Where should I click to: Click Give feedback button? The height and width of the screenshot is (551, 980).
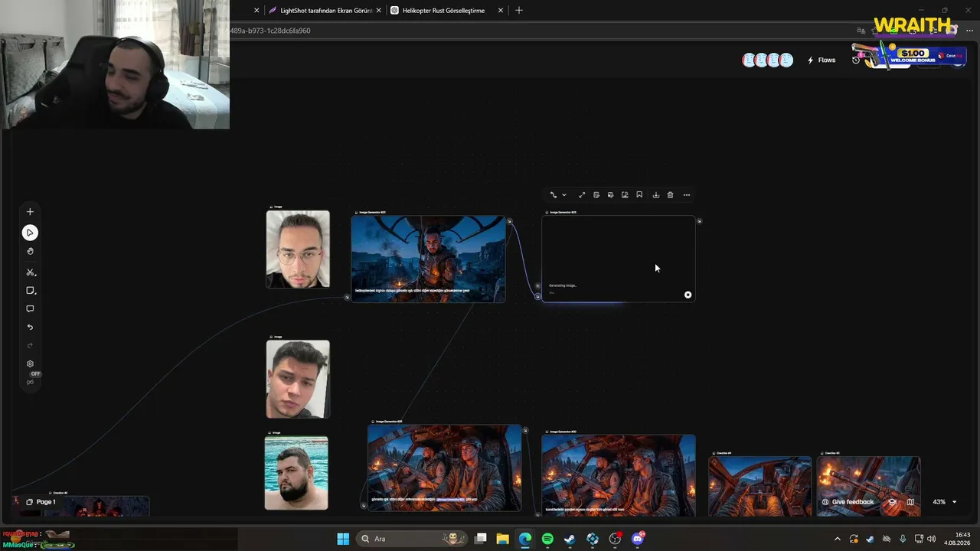(x=848, y=502)
